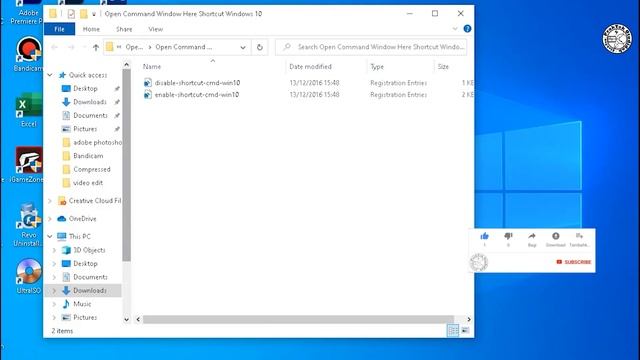This screenshot has height=360, width=640.
Task: Go forward with the forward arrow
Action: (71, 47)
